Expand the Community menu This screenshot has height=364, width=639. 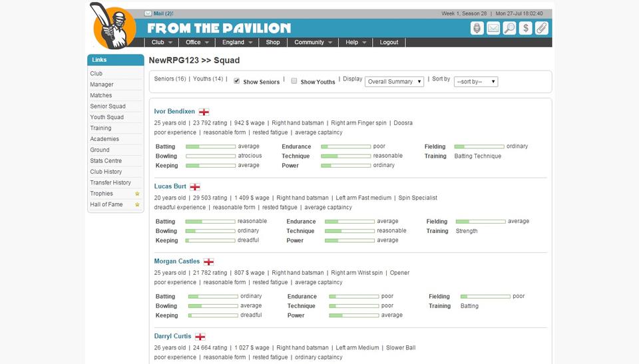tap(314, 42)
